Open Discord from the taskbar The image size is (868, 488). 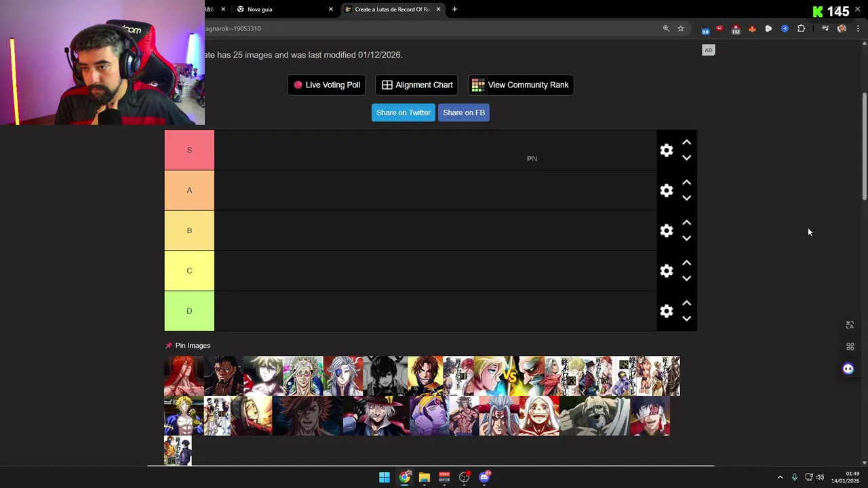(484, 477)
